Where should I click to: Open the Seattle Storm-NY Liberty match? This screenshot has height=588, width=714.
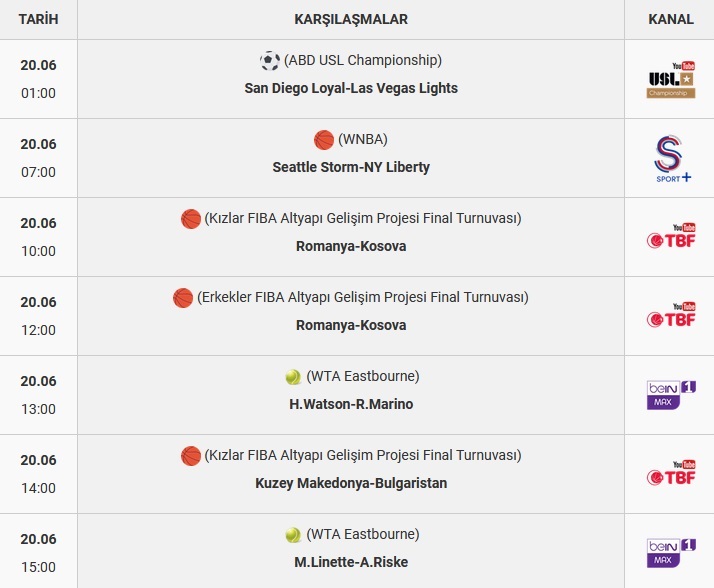(351, 167)
